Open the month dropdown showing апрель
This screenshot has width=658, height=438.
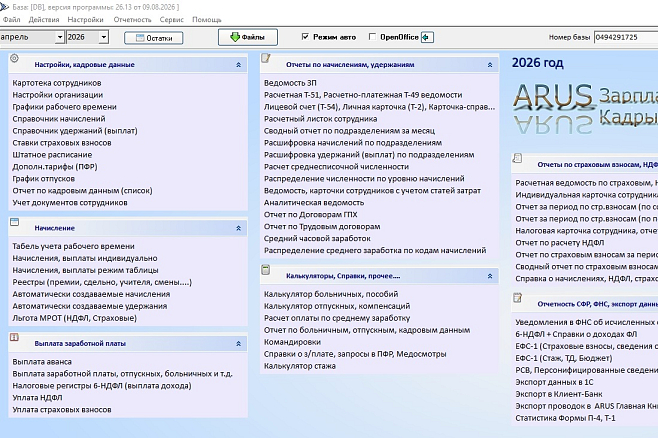click(60, 37)
